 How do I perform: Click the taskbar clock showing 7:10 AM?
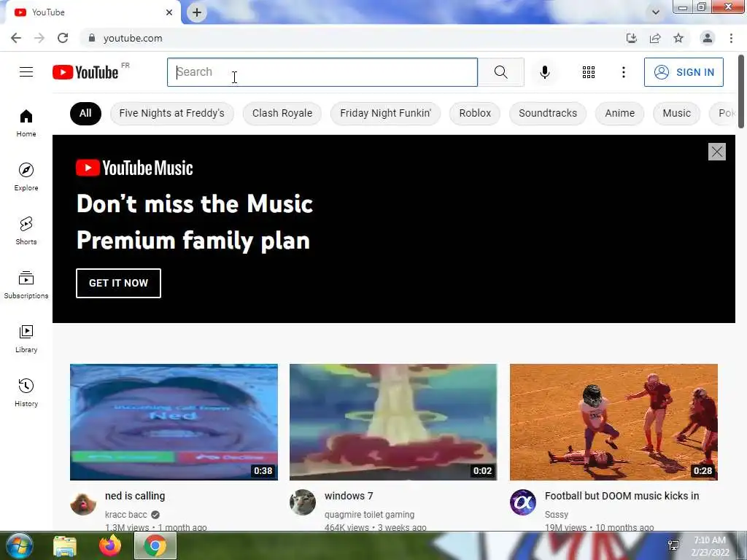coord(710,545)
